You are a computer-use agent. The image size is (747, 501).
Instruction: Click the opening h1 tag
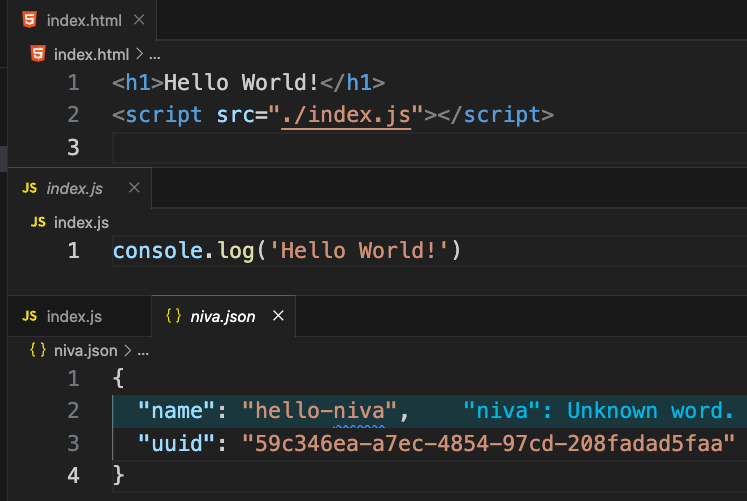pyautogui.click(x=138, y=82)
